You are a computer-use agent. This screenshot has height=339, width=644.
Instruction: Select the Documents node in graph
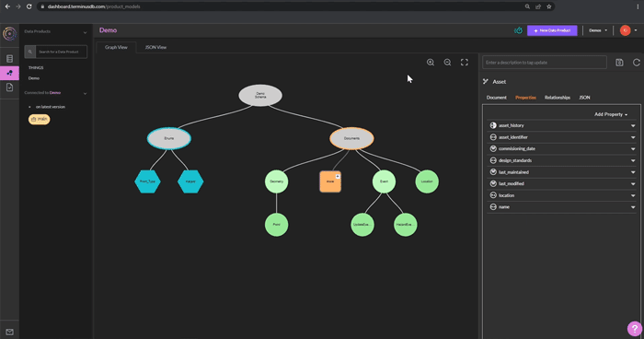(x=351, y=138)
